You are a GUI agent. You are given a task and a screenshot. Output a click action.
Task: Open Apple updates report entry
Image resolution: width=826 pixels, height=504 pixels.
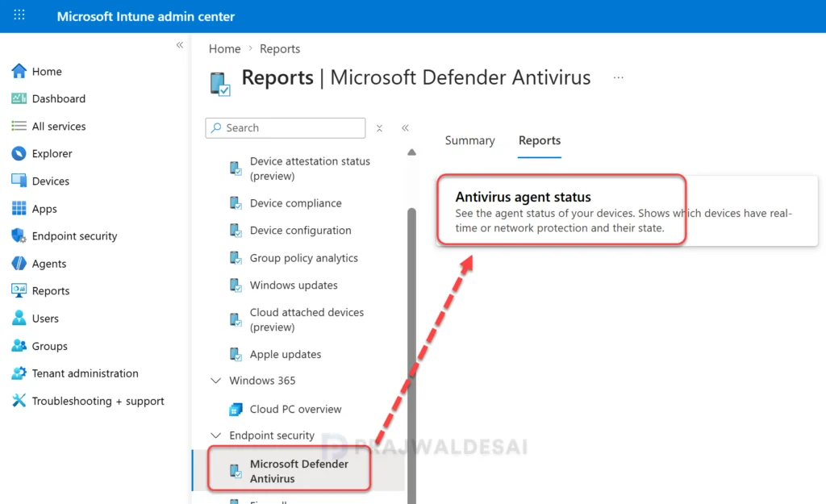tap(286, 355)
